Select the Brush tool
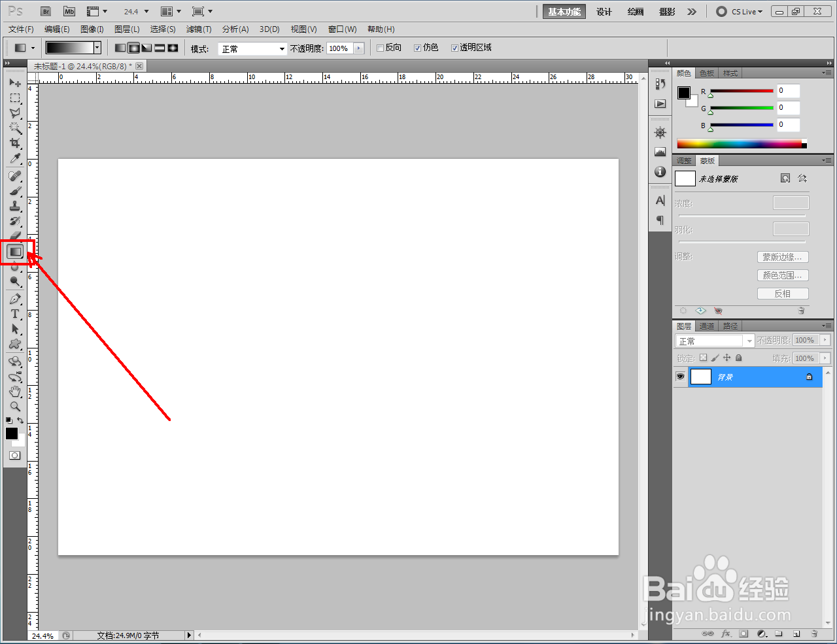Screen dimensions: 837x644 (15, 191)
